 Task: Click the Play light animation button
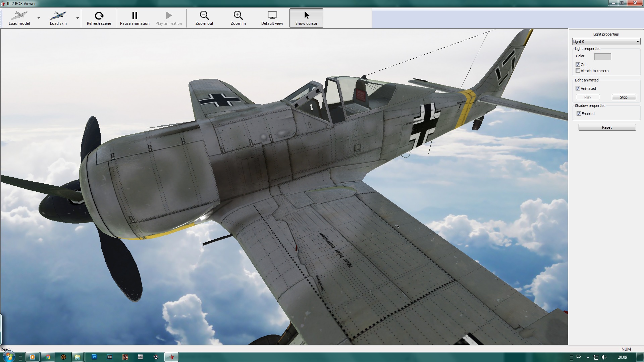click(588, 97)
